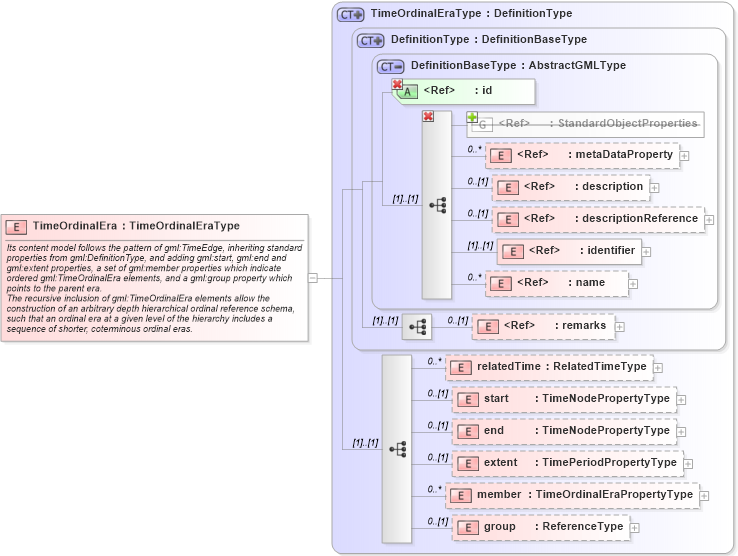Select the '<Ref> : id' attribute label
This screenshot has width=738, height=556.
(x=457, y=90)
